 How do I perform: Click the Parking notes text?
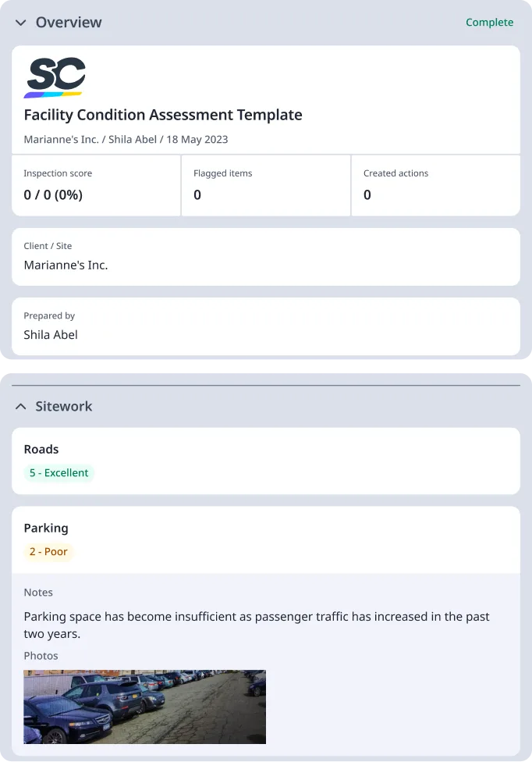click(257, 625)
